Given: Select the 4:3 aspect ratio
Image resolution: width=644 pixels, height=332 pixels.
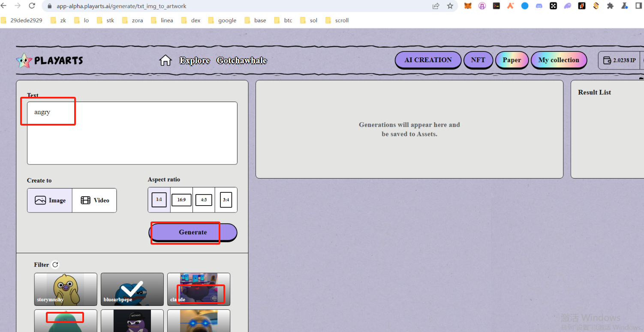Looking at the screenshot, I should coord(204,200).
